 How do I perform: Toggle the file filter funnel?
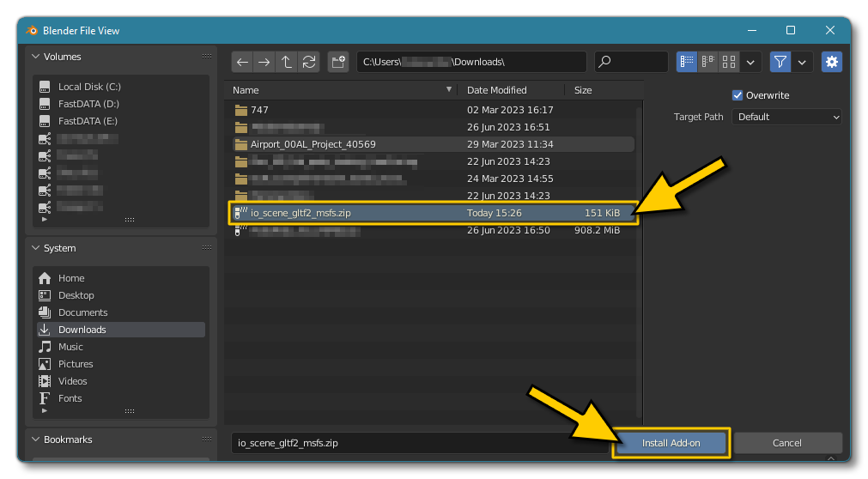[x=780, y=62]
